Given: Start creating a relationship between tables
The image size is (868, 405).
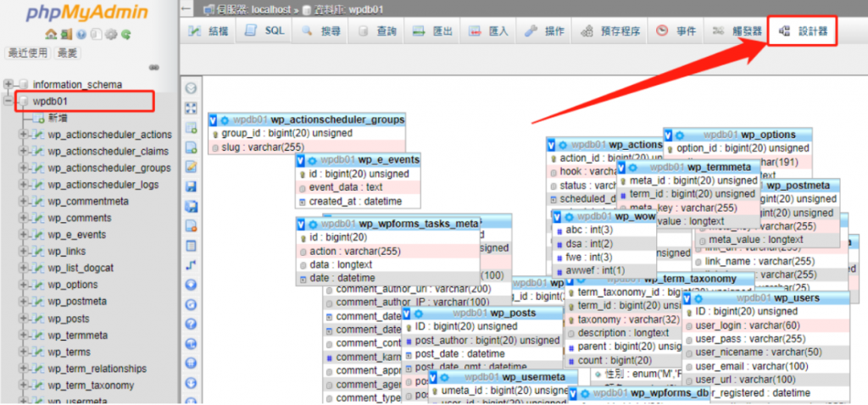Looking at the screenshot, I should (x=191, y=265).
